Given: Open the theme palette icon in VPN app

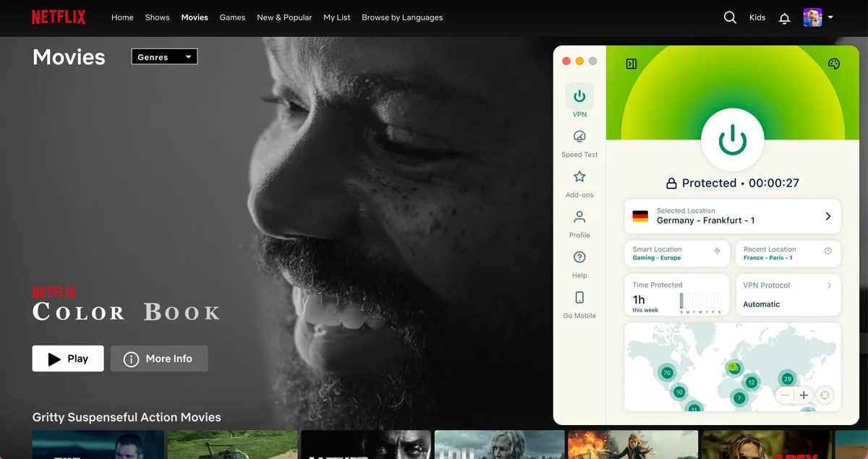Looking at the screenshot, I should (833, 64).
